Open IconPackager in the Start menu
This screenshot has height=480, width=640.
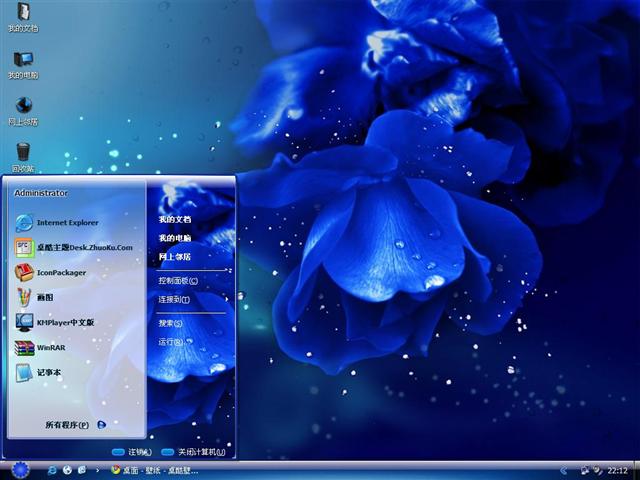(x=60, y=272)
